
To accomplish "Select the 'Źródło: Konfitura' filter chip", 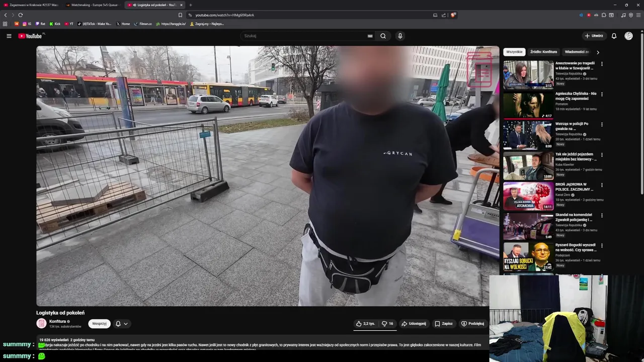I will [x=543, y=52].
